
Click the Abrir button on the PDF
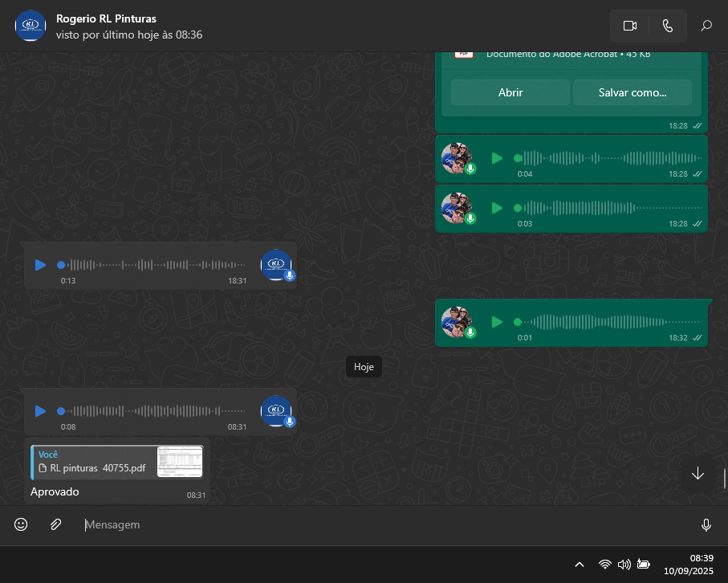coord(510,92)
